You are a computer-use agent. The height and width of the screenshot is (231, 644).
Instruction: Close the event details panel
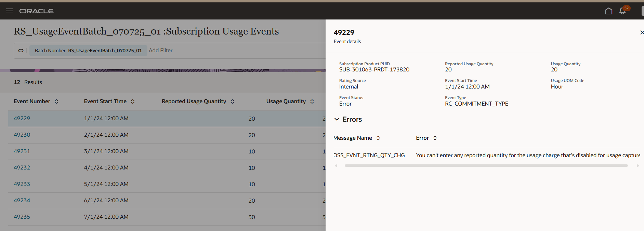(x=642, y=32)
